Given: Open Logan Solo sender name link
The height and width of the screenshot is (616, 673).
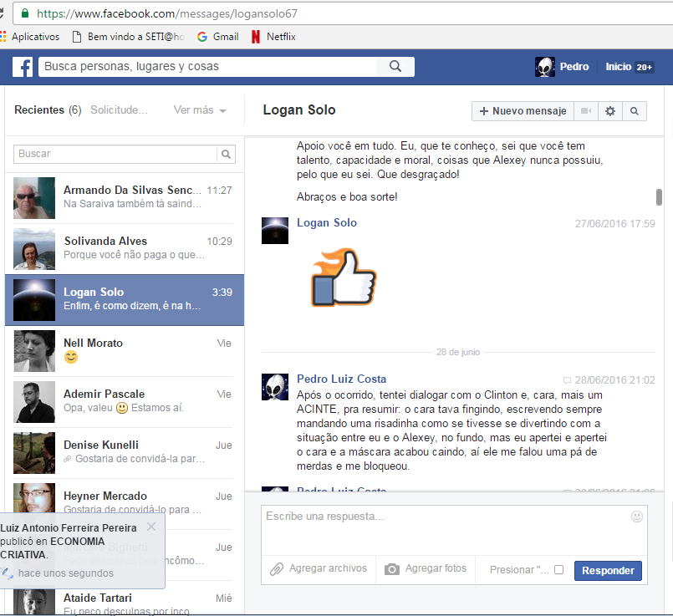Looking at the screenshot, I should pyautogui.click(x=327, y=222).
